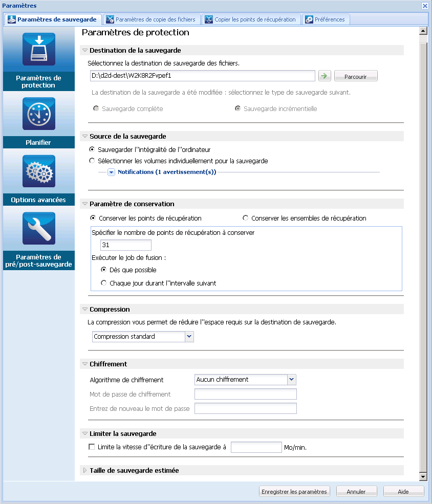Select Conserver les ensembles de récupération option
Viewport: 432px width, 504px height.
(246, 218)
